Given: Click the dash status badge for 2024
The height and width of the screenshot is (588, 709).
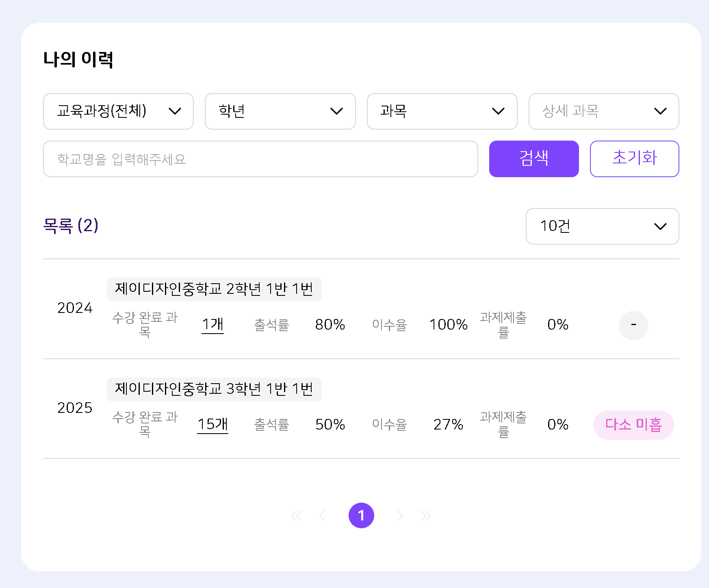Looking at the screenshot, I should coord(633,325).
